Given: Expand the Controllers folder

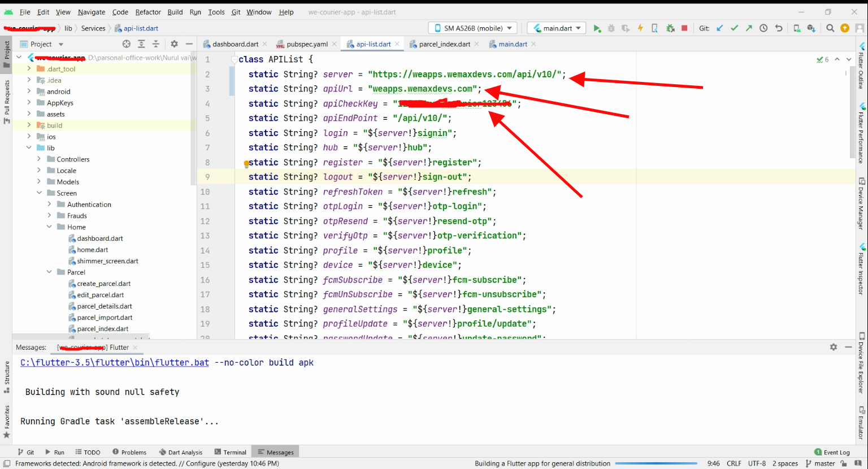Looking at the screenshot, I should pos(39,159).
